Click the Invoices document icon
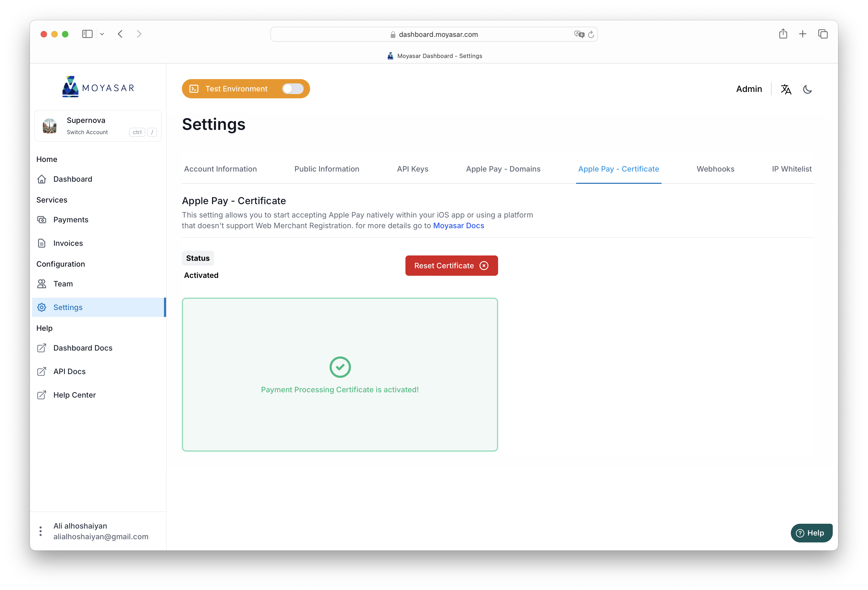The width and height of the screenshot is (868, 590). pyautogui.click(x=42, y=243)
